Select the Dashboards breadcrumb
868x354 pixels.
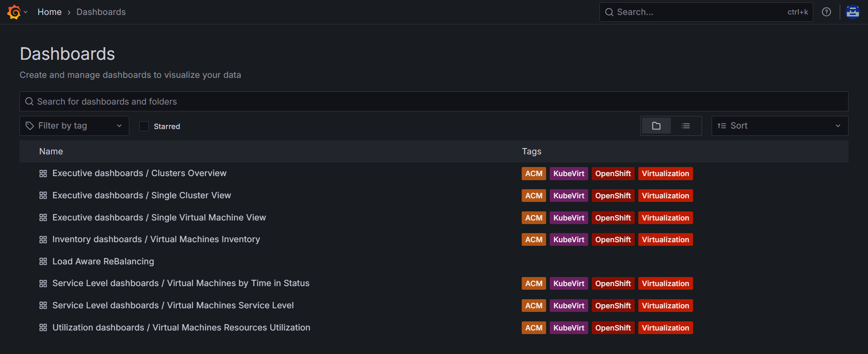pyautogui.click(x=101, y=12)
